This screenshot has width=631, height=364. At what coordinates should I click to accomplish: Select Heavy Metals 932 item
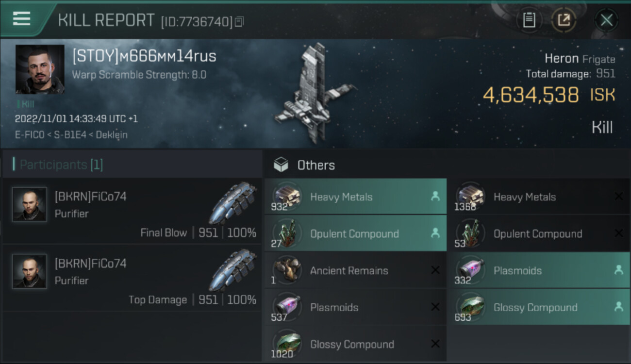point(355,197)
